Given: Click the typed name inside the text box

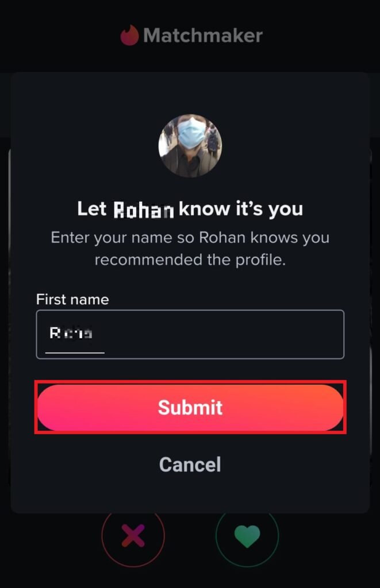Looking at the screenshot, I should pos(71,332).
